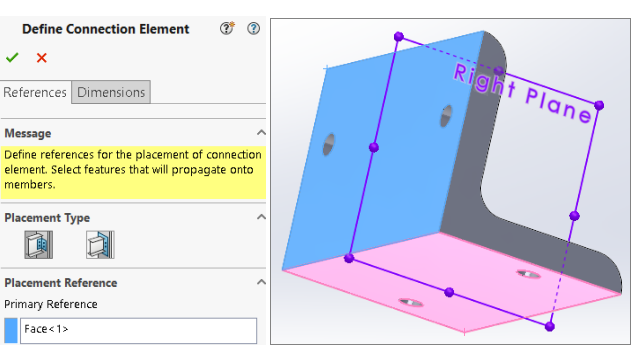Click the Face<1> primary reference field
Screen dimensions: 640x360
(138, 331)
